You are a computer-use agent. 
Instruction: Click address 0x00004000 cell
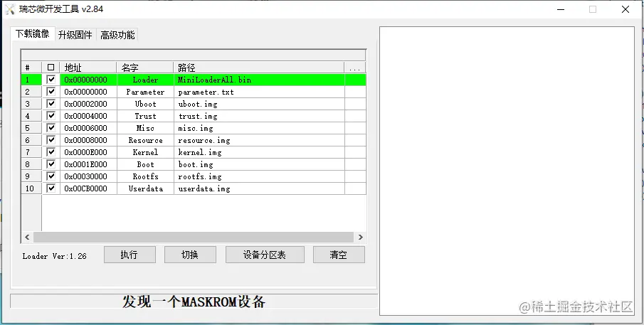point(89,116)
